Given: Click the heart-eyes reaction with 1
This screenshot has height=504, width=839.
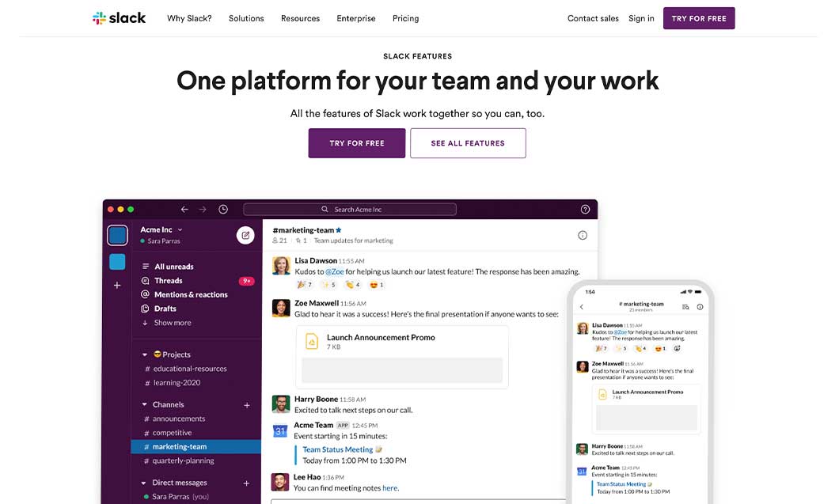Looking at the screenshot, I should pos(377,285).
